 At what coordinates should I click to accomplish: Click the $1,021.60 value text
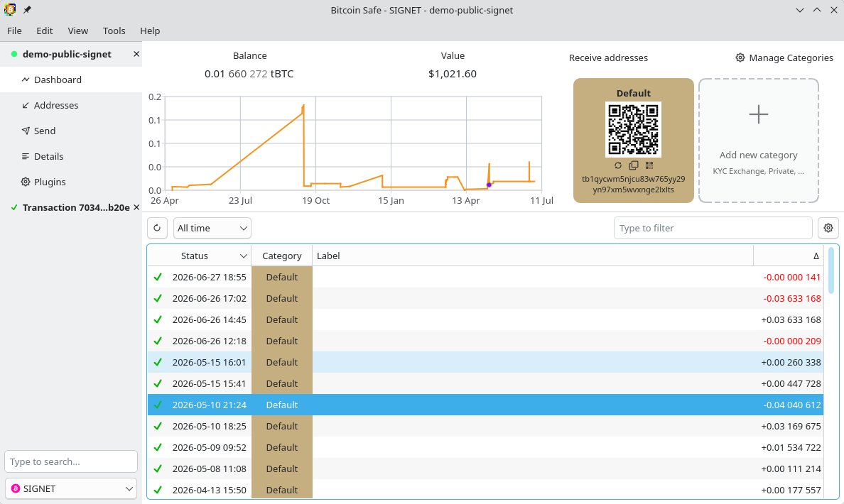[x=453, y=74]
